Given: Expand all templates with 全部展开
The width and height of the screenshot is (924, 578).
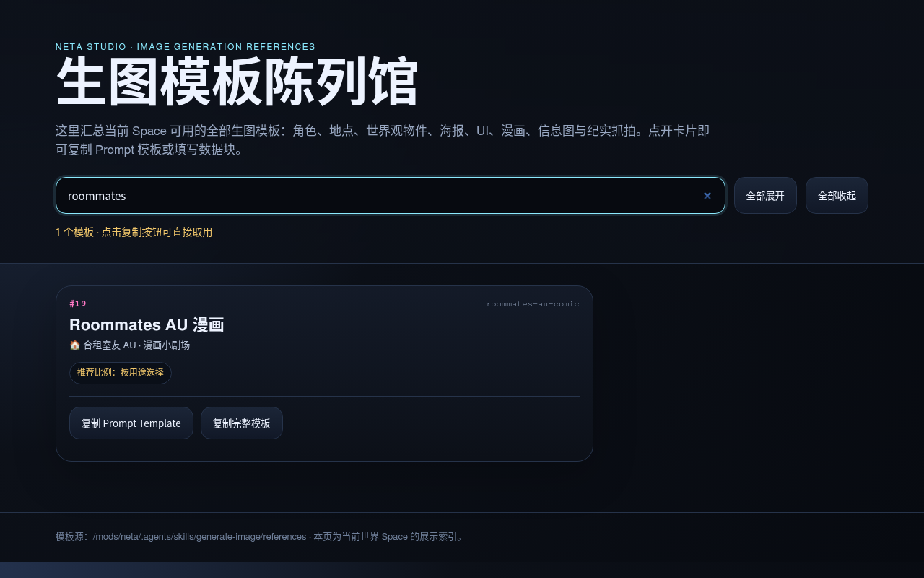Looking at the screenshot, I should (x=765, y=196).
